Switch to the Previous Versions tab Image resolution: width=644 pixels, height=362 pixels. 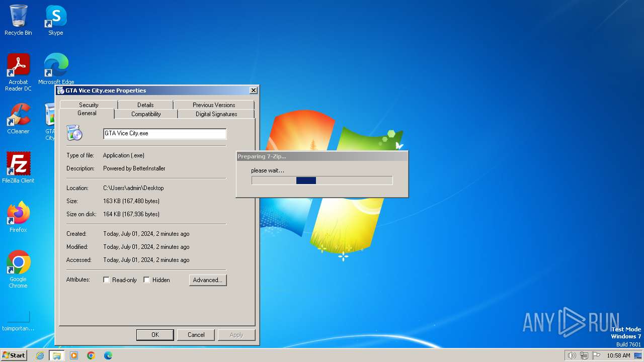pyautogui.click(x=214, y=105)
